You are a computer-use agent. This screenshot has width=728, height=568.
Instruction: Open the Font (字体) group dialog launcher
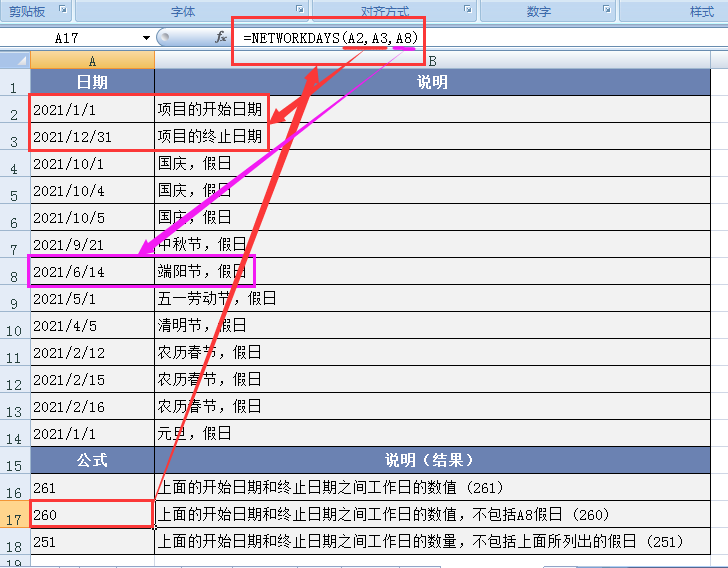coord(300,9)
